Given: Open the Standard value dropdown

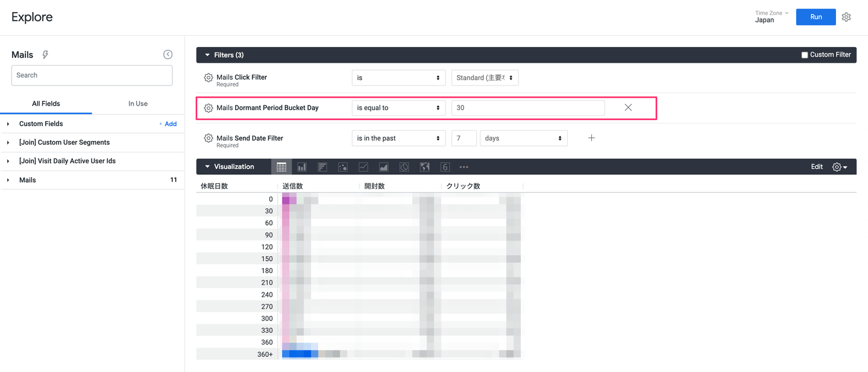Looking at the screenshot, I should point(485,78).
